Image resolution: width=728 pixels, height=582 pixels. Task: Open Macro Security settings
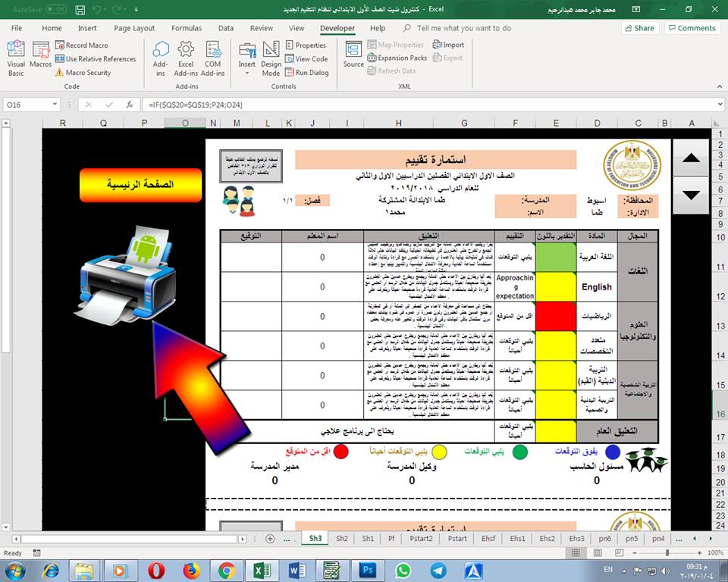click(x=83, y=73)
